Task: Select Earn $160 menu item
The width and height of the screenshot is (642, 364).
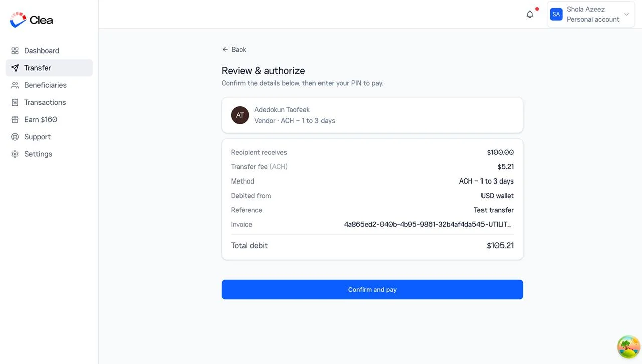Action: 49,120
